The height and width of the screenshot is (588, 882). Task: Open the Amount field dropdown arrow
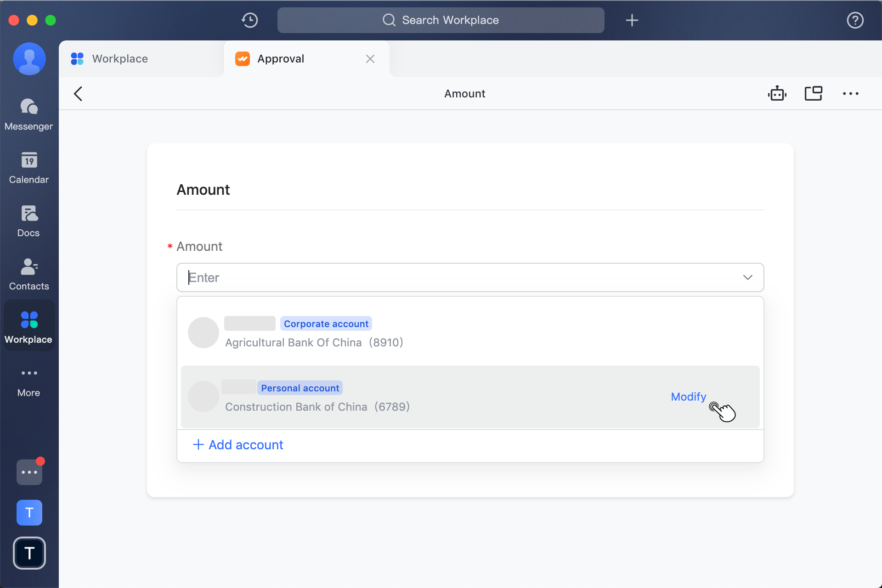click(x=748, y=277)
